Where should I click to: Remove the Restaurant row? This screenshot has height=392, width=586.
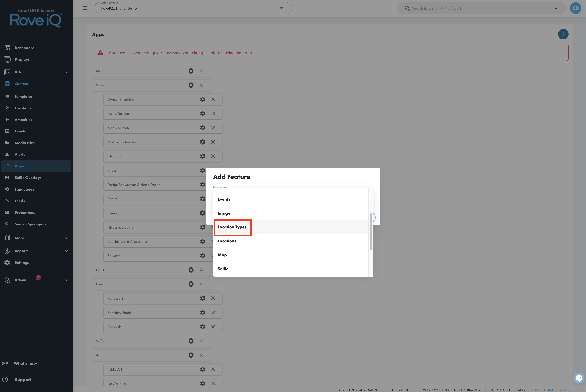pos(213,298)
